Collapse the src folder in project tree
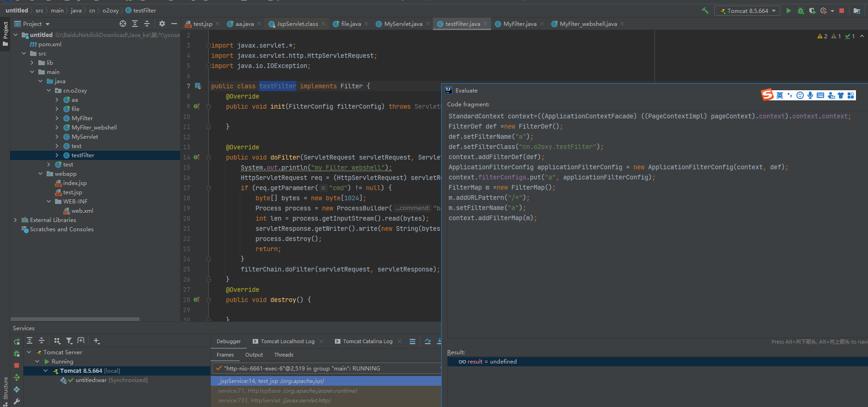Screen dimensions: 868x407 click(x=24, y=54)
